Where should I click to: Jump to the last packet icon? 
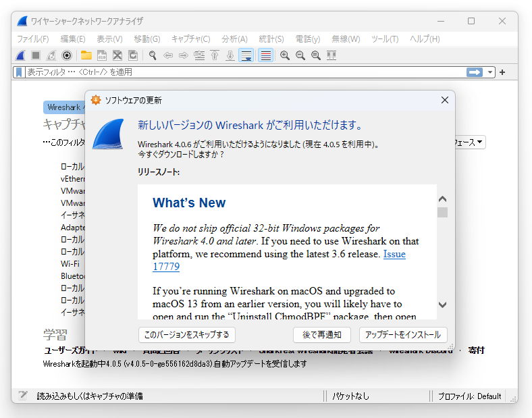pos(230,55)
